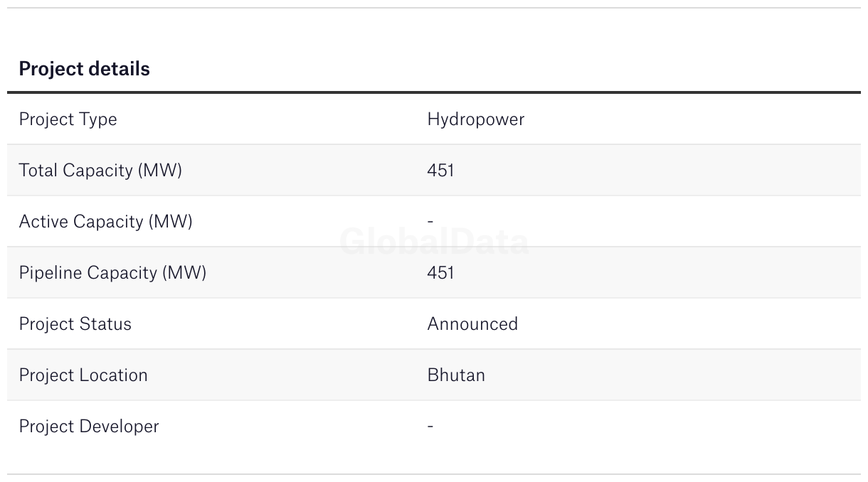Viewport: 868px width, 482px height.
Task: Click the Bhutan location value
Action: 456,375
